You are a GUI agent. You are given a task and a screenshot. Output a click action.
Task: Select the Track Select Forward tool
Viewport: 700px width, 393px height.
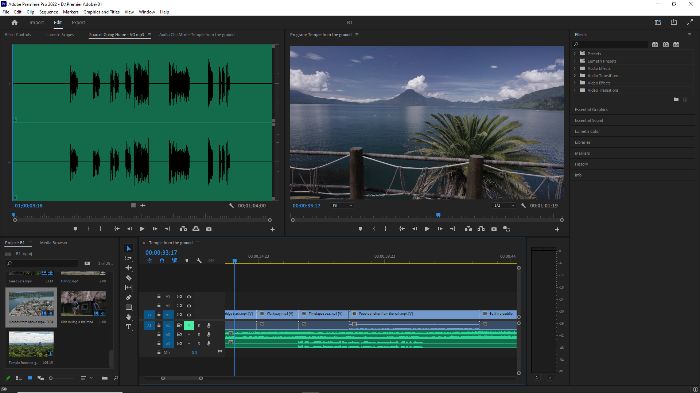click(129, 258)
